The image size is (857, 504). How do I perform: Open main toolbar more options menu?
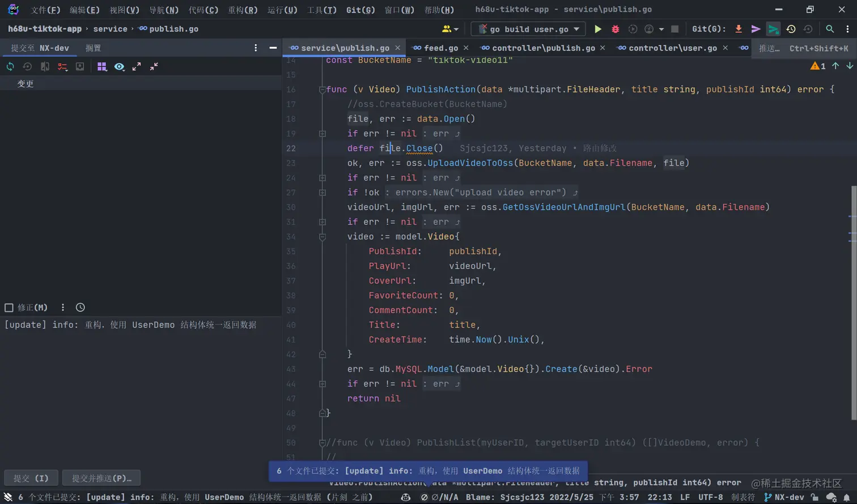(848, 29)
